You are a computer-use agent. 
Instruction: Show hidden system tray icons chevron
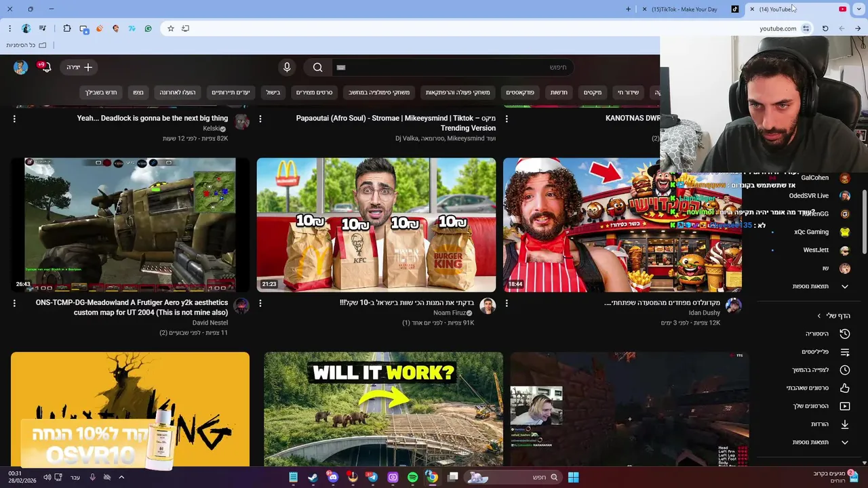click(x=121, y=477)
